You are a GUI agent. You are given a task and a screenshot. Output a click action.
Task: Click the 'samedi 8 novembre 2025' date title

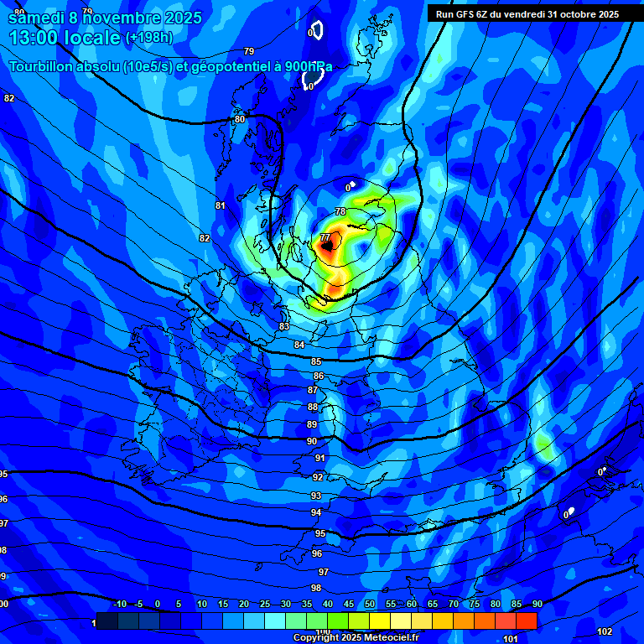pyautogui.click(x=105, y=18)
